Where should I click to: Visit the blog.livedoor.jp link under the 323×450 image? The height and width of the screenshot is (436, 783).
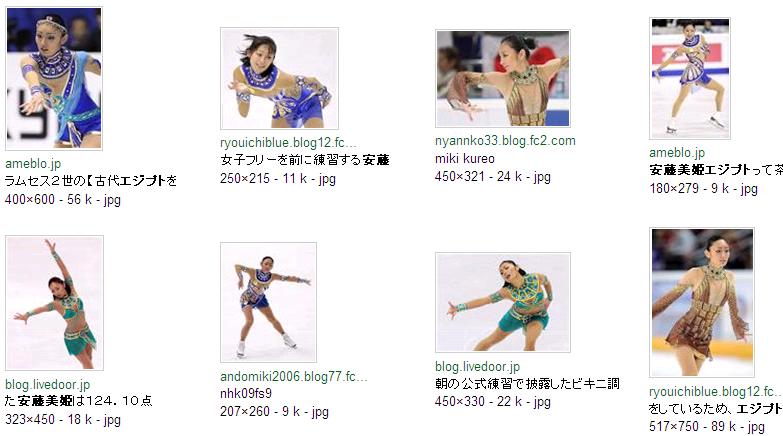[x=47, y=385]
